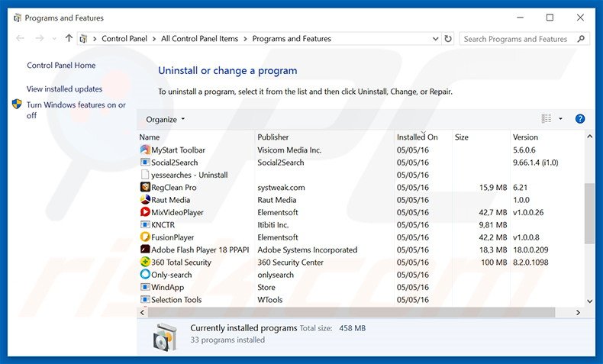
Task: Select the MixVideoPlayer program row name
Action: 177,212
